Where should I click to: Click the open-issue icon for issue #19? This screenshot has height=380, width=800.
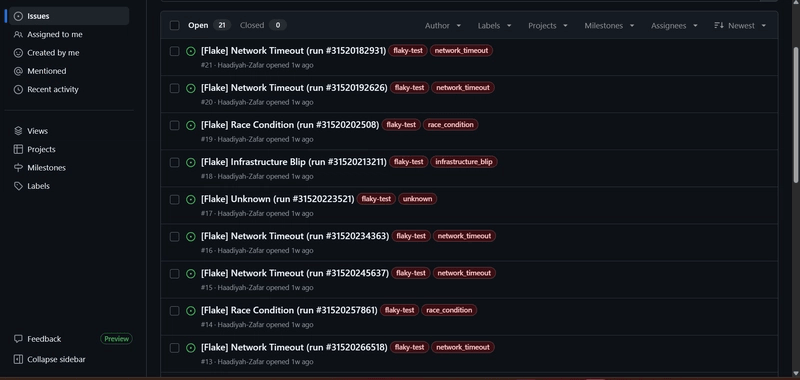tap(191, 125)
